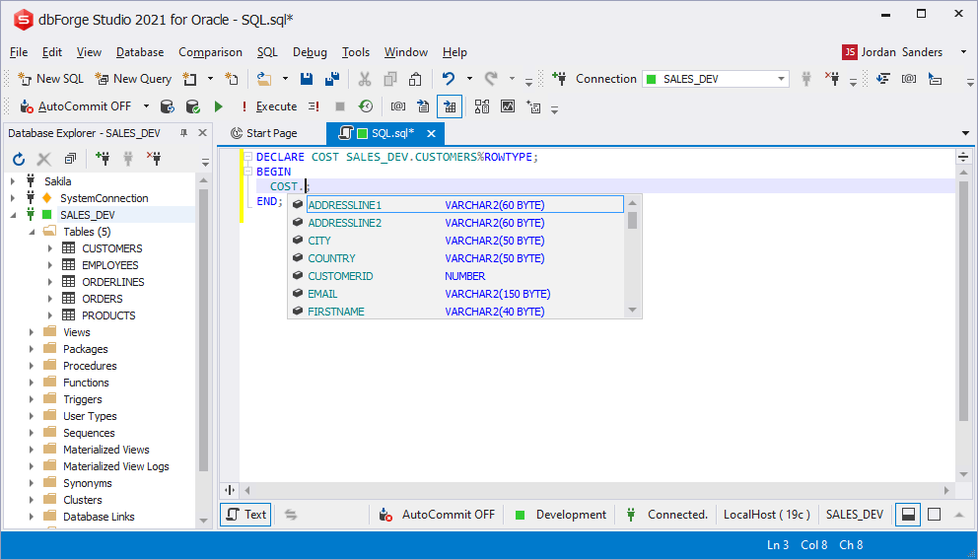Open the AutoCommit dropdown arrow
The height and width of the screenshot is (560, 978).
tap(146, 106)
